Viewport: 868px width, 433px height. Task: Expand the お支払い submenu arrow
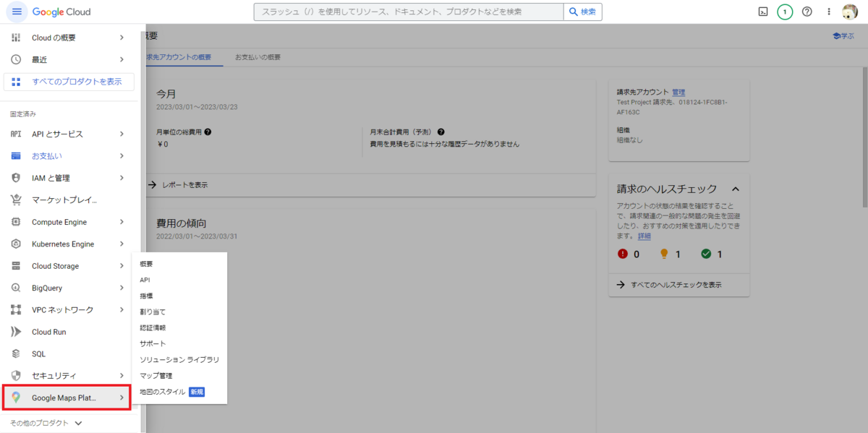pos(122,155)
